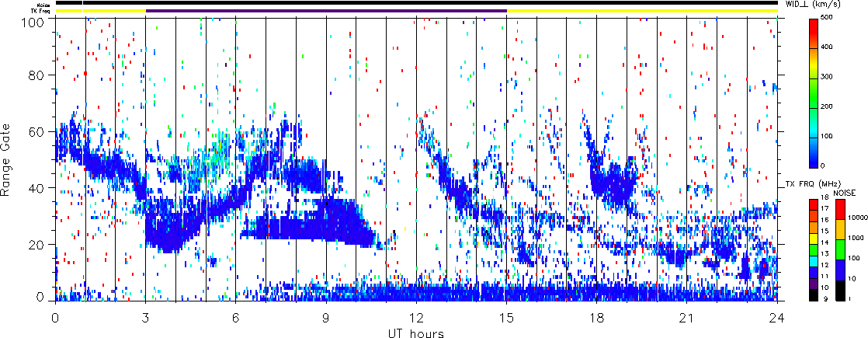The image size is (868, 338).
Task: Click the "24" UT hour tick label
Action: [x=777, y=319]
